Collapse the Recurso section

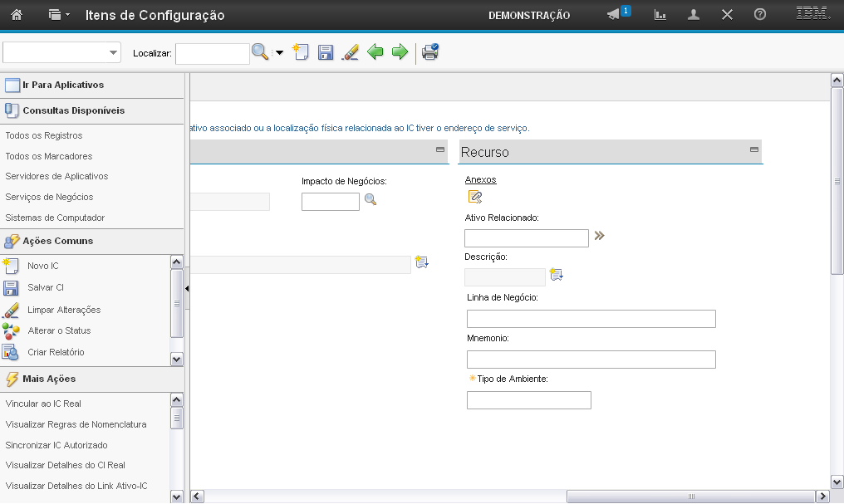coord(753,150)
